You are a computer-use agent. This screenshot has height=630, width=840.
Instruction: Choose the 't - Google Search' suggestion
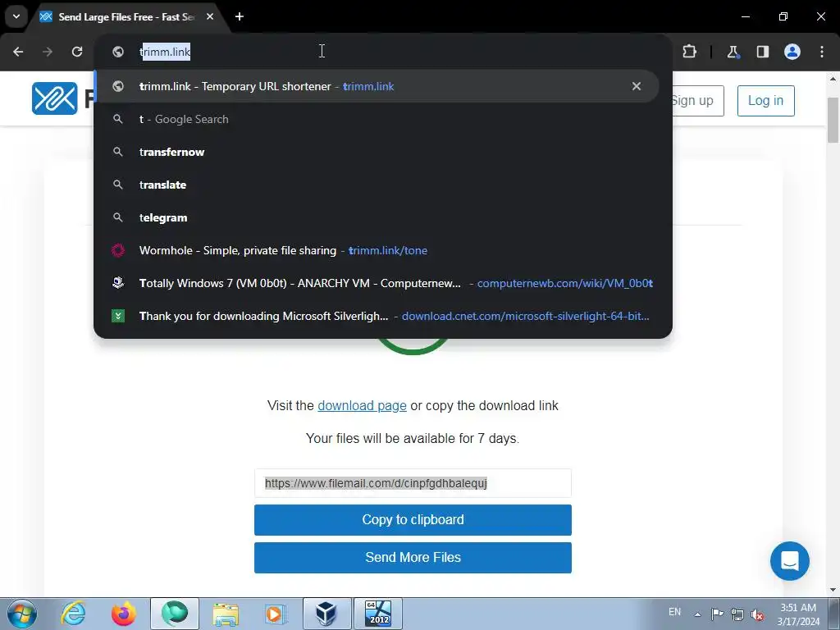[x=377, y=119]
